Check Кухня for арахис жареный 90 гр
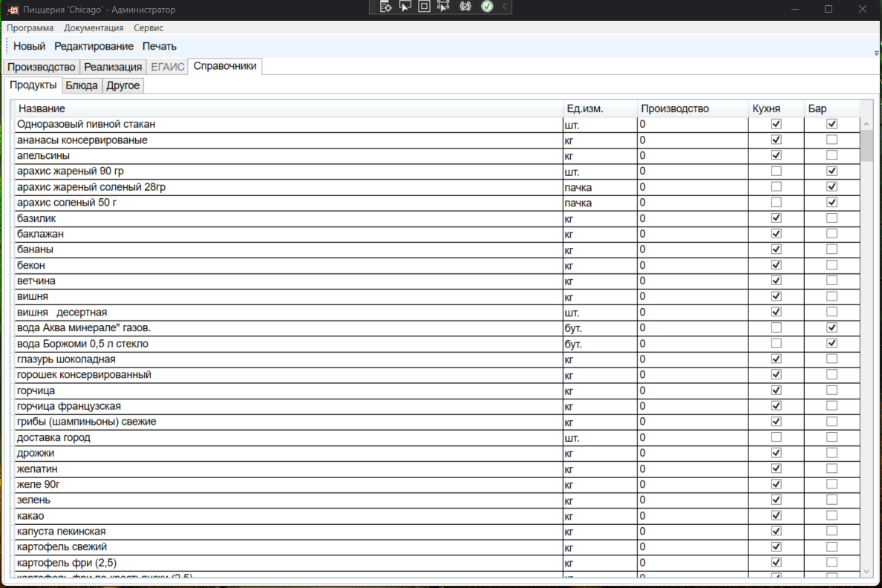Viewport: 882px width, 588px height. [777, 171]
